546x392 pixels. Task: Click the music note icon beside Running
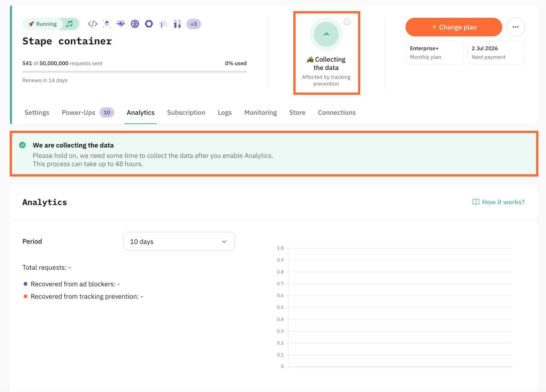pos(69,24)
